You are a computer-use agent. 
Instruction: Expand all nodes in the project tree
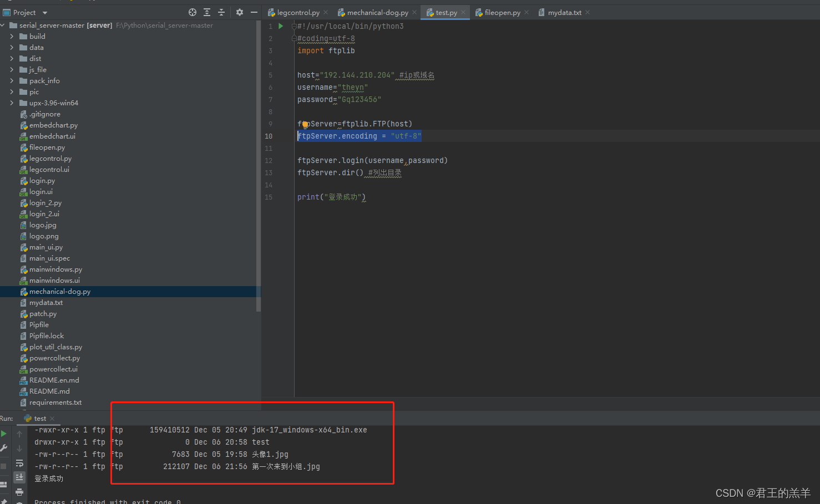point(207,12)
